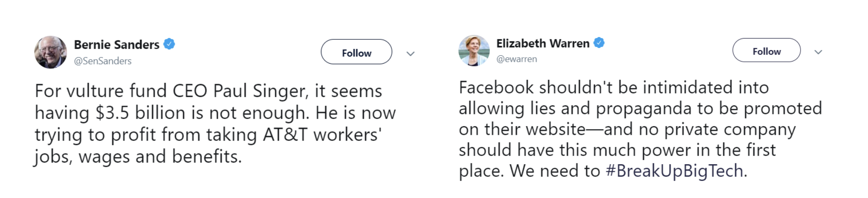Open the @SenSanders handle
The height and width of the screenshot is (198, 868).
point(103,61)
